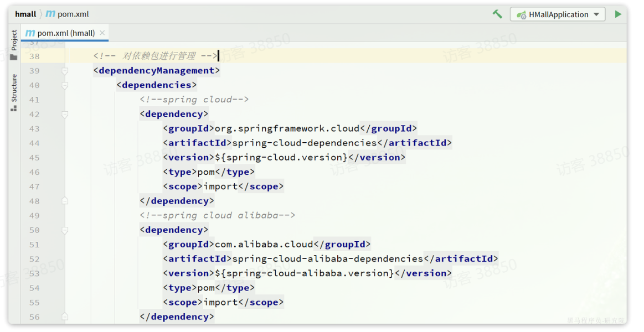This screenshot has height=332, width=644.
Task: Click the Maven icon beside breadcrumb pom.xml
Action: click(50, 14)
